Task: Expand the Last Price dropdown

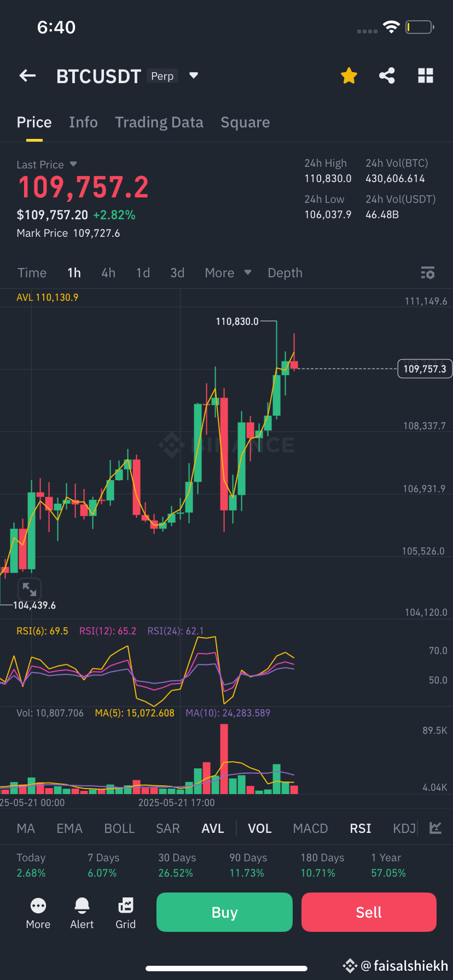Action: pyautogui.click(x=73, y=164)
